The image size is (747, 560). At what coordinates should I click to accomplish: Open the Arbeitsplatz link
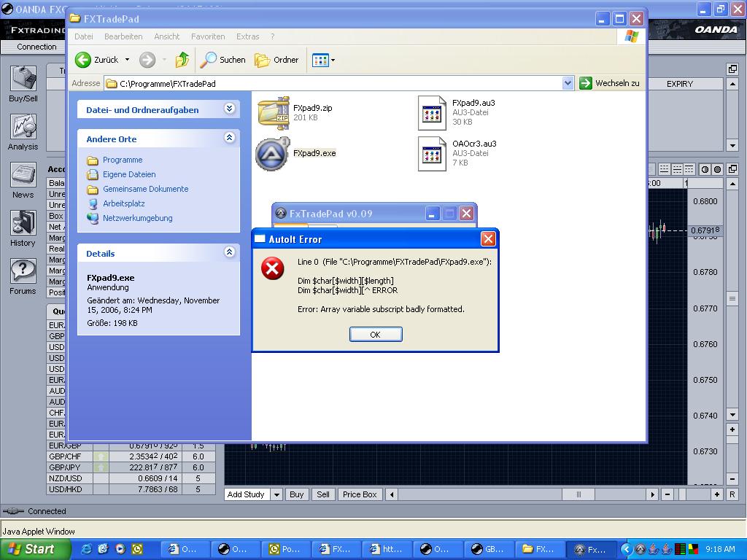123,203
